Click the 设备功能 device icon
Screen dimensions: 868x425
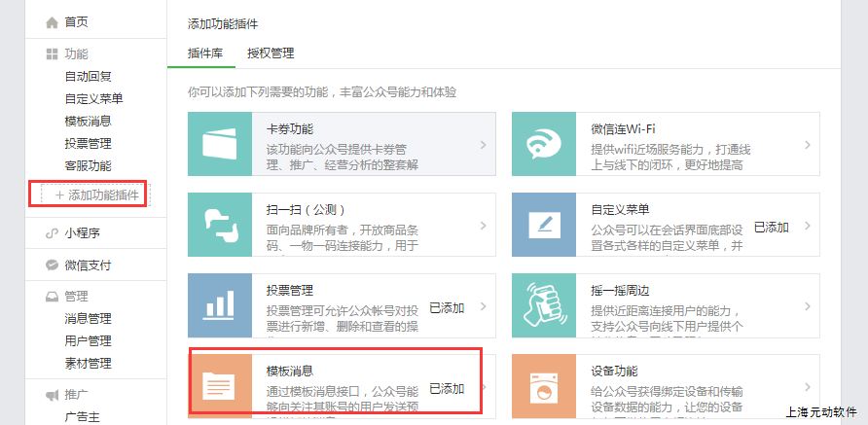click(544, 385)
